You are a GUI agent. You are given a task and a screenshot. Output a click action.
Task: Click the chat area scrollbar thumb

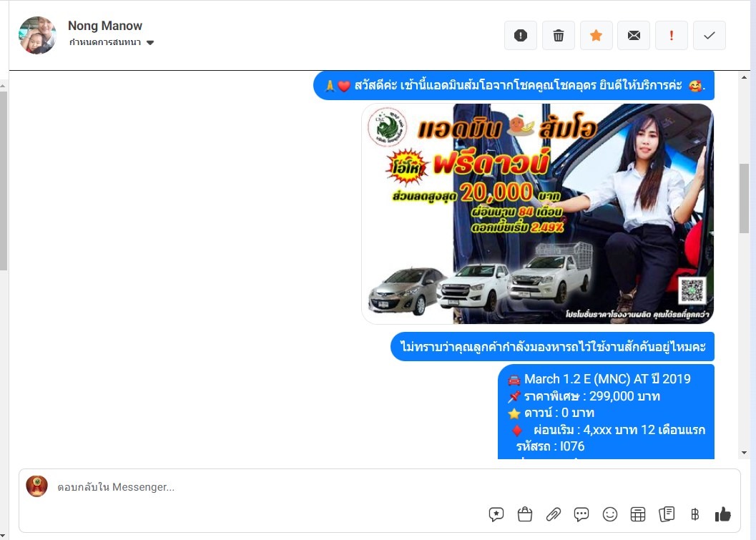[x=744, y=199]
